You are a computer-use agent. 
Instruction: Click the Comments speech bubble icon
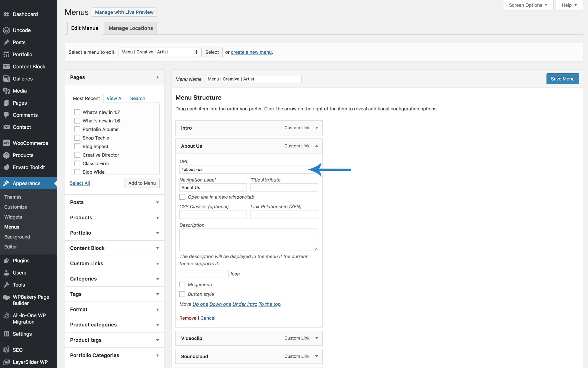(6, 115)
